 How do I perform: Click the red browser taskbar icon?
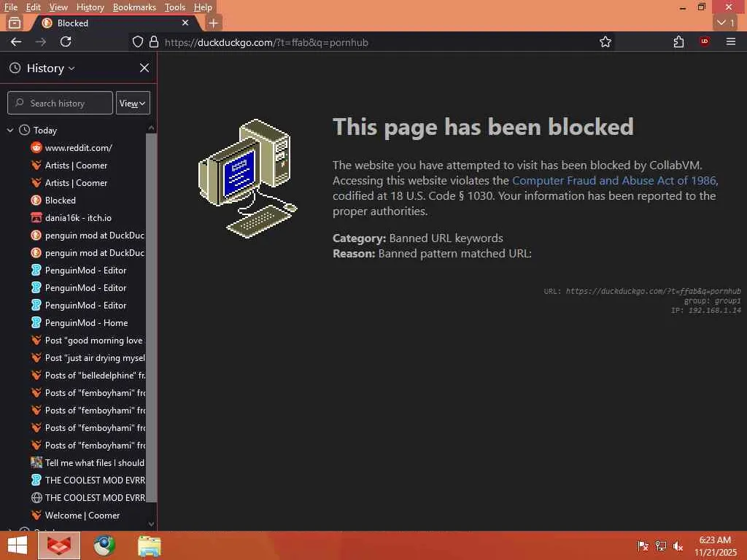click(59, 545)
